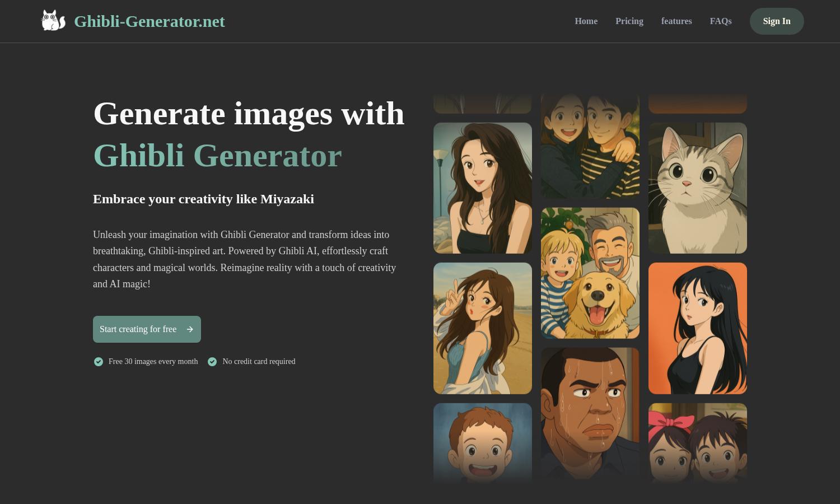
Task: Click checkmark icon beside Free 30 images
Action: pyautogui.click(x=99, y=362)
